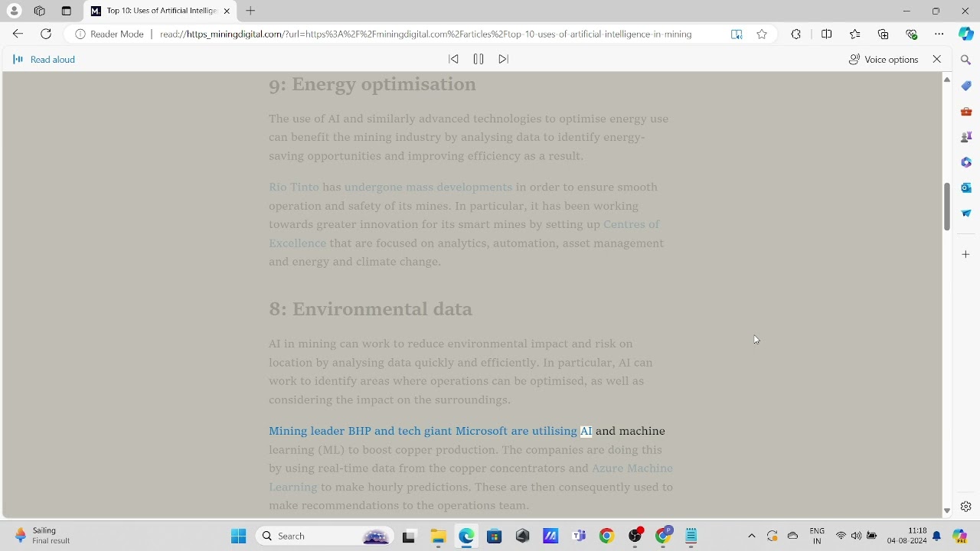Click the BHP and Microsoft utilising link
Image resolution: width=980 pixels, height=551 pixels.
point(423,432)
